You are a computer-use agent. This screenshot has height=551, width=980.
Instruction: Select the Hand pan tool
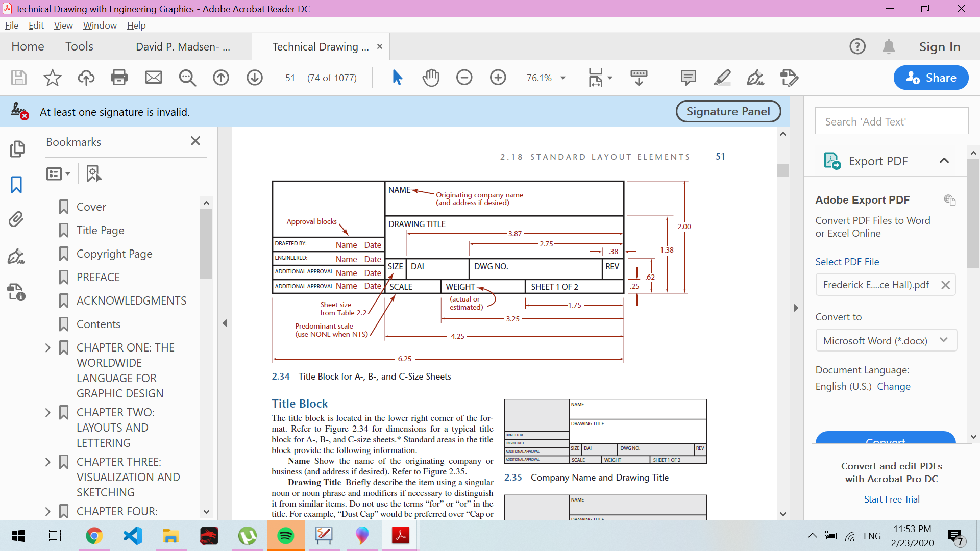pyautogui.click(x=431, y=78)
